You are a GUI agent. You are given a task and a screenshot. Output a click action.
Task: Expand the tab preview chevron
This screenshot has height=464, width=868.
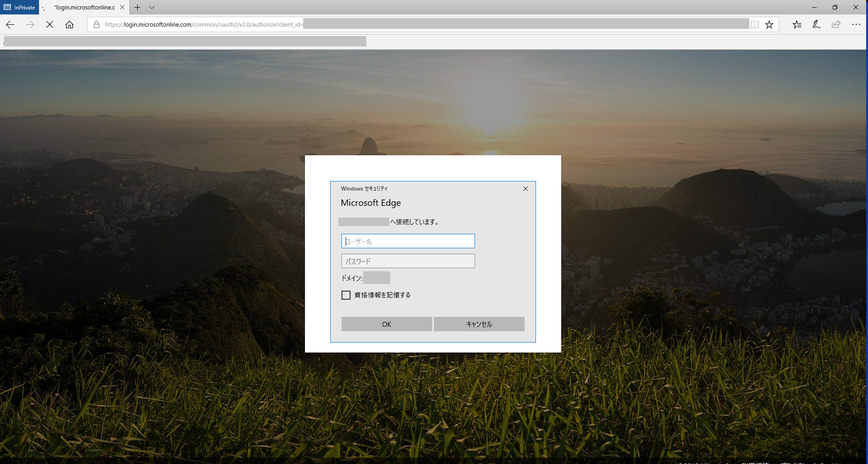tap(152, 7)
